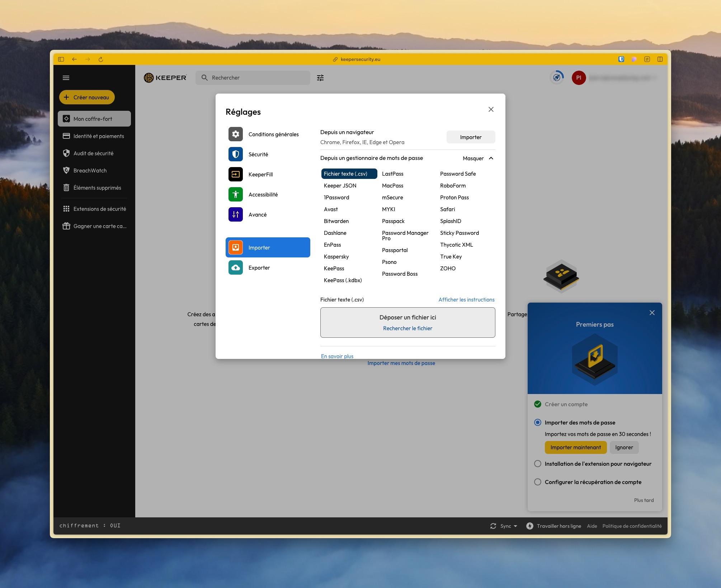Open the Bitwarden browser extension icon

621,59
